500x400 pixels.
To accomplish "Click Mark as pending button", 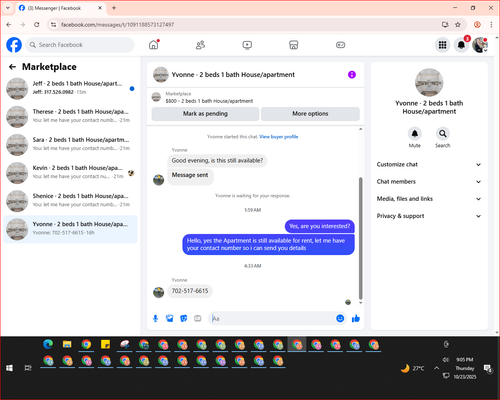I will coord(205,114).
